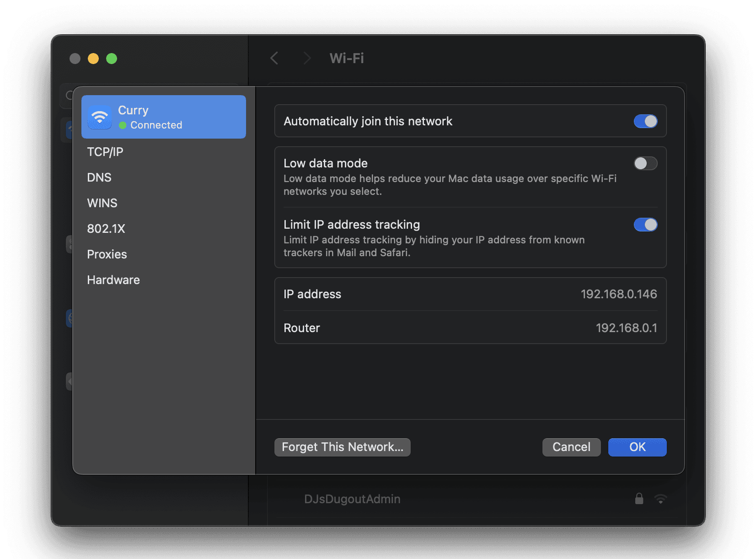Click the Wi-Fi icon beside the Curry network
Screen dimensions: 756x559
[x=100, y=117]
